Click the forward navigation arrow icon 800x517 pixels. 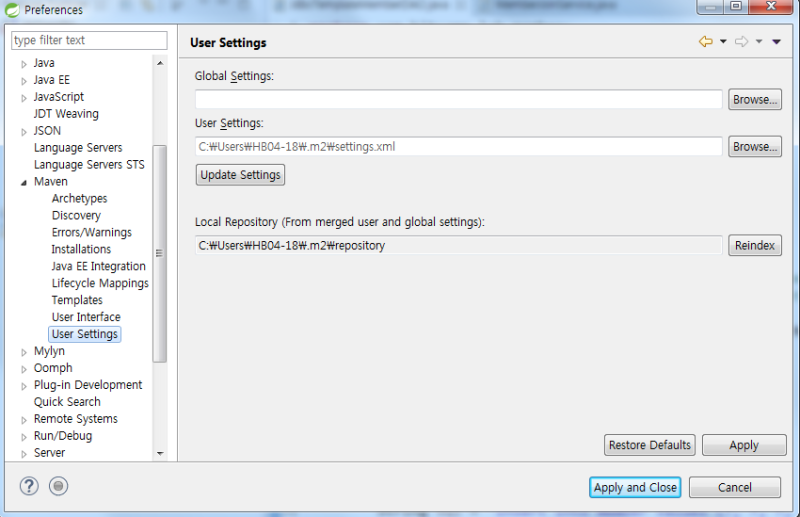click(741, 41)
